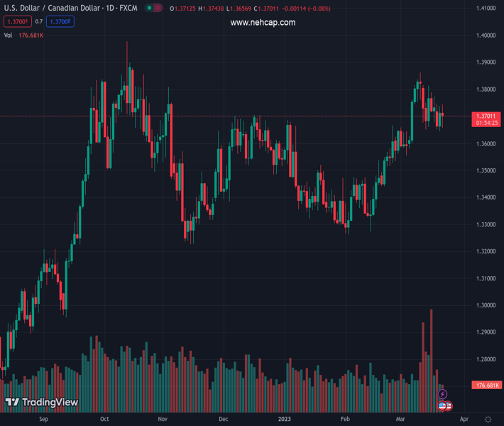Click the 1.28000 price axis label
This screenshot has width=504, height=426.
[x=486, y=359]
